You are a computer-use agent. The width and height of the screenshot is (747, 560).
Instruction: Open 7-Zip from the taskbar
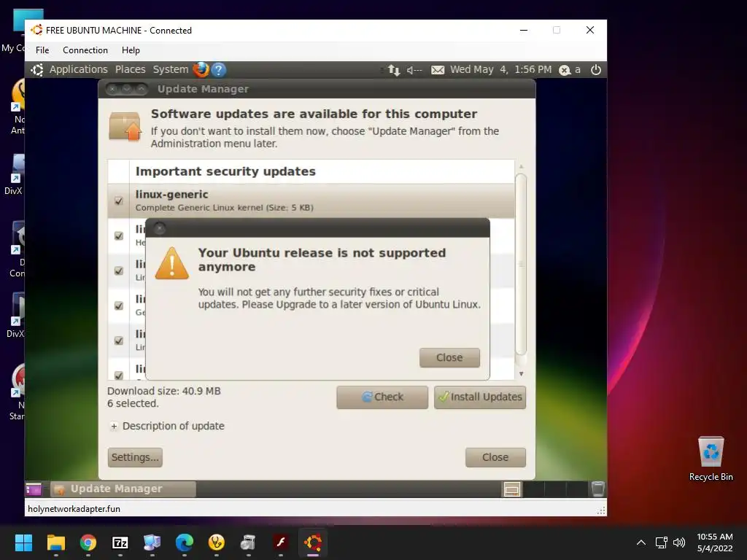pyautogui.click(x=120, y=542)
